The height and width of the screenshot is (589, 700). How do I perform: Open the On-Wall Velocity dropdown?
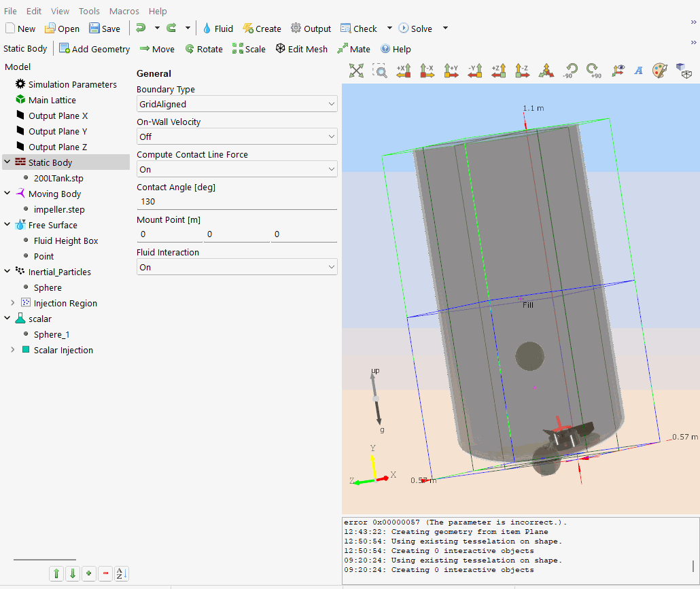click(237, 137)
